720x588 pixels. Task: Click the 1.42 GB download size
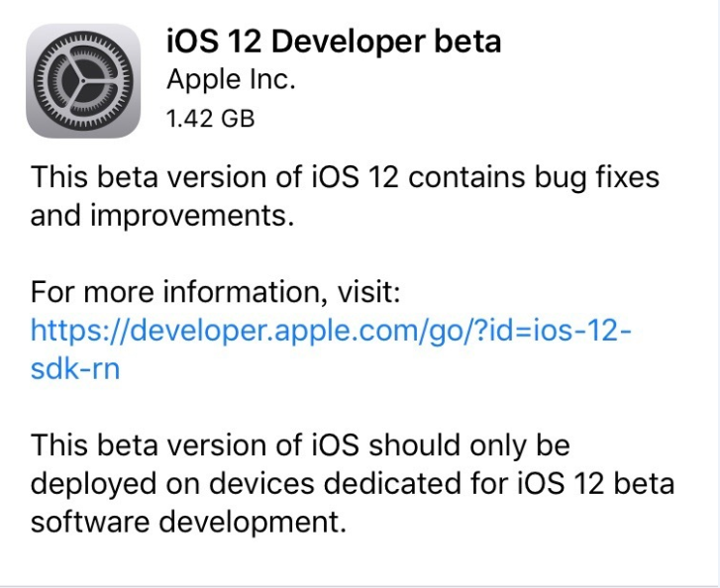pyautogui.click(x=210, y=119)
